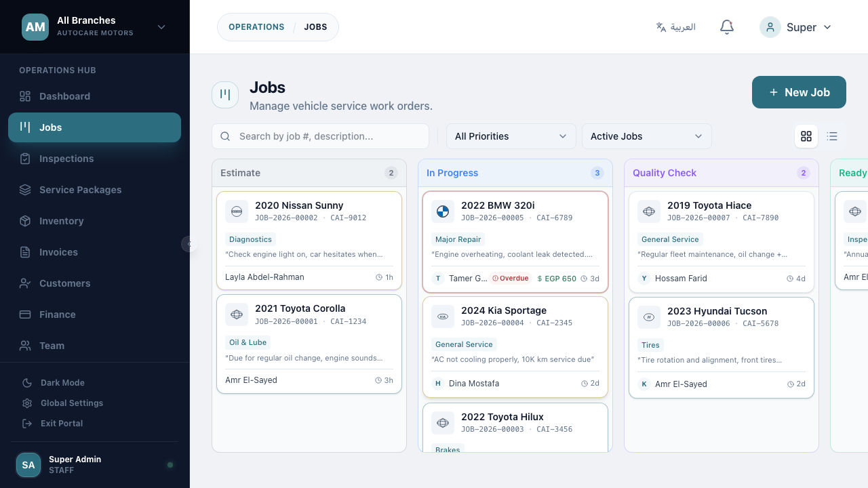Click the BMW logo on 320i card

(443, 211)
